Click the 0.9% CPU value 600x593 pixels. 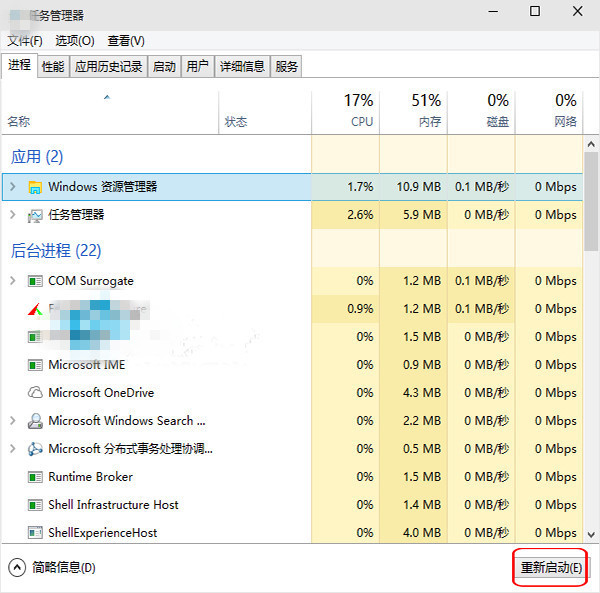(360, 309)
